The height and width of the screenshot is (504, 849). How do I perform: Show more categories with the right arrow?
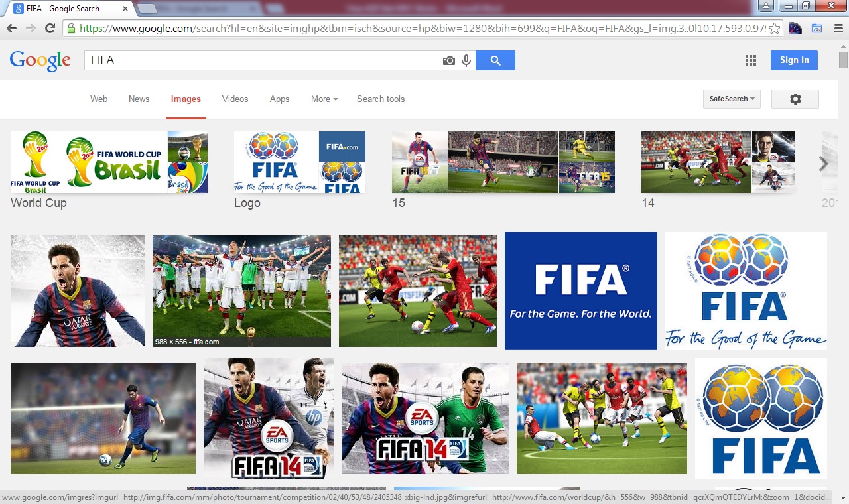pos(824,164)
